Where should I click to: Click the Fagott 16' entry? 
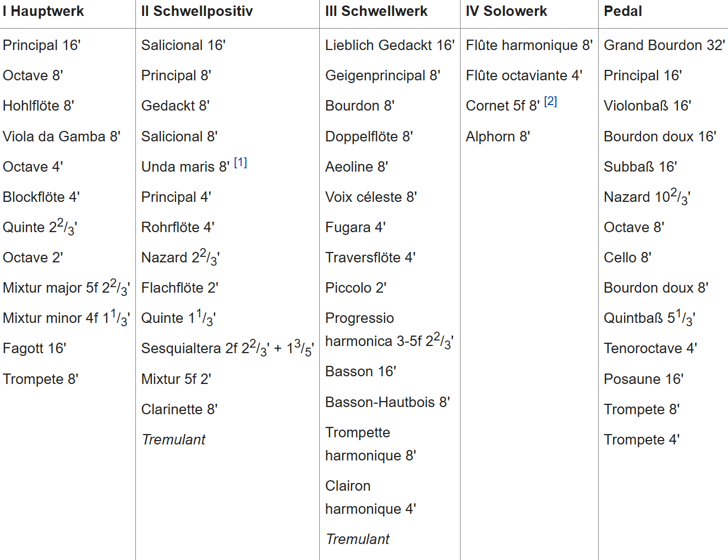35,348
